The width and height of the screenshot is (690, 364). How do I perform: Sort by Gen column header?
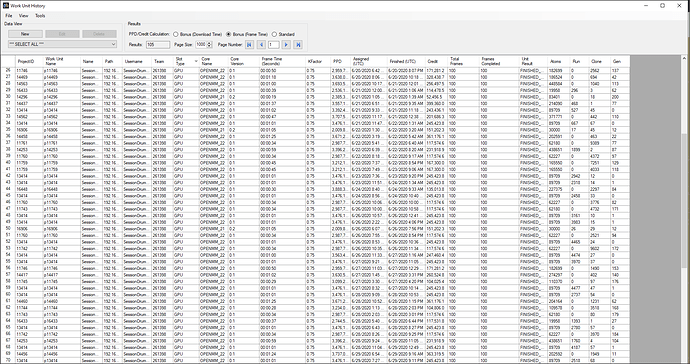[x=620, y=61]
